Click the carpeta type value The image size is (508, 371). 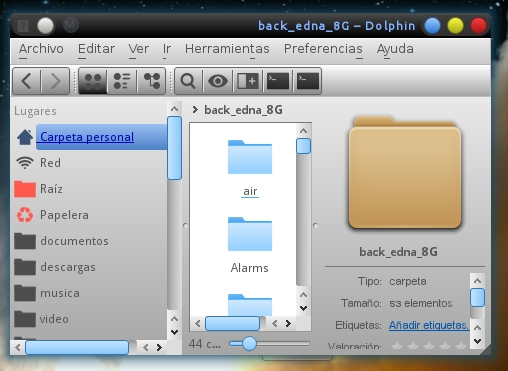click(x=408, y=281)
